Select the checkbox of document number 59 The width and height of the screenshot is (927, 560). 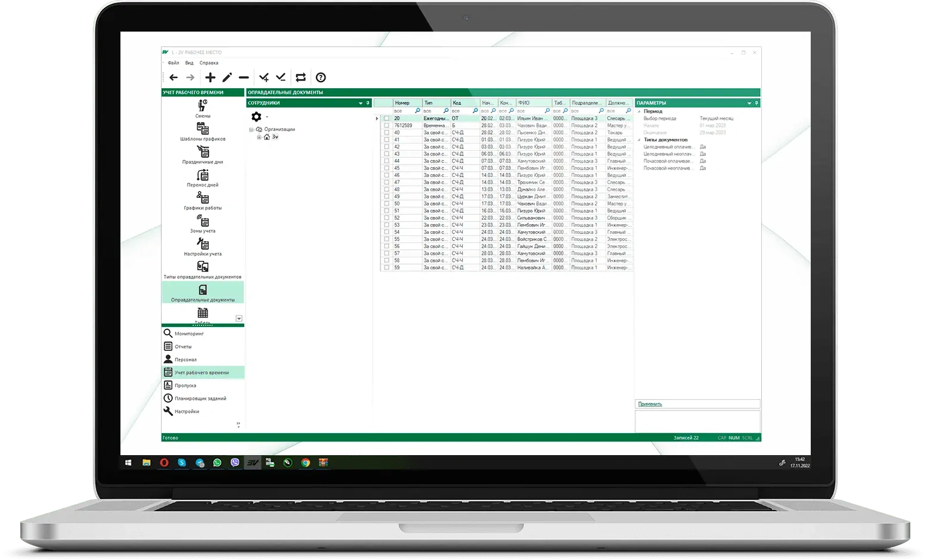(386, 267)
